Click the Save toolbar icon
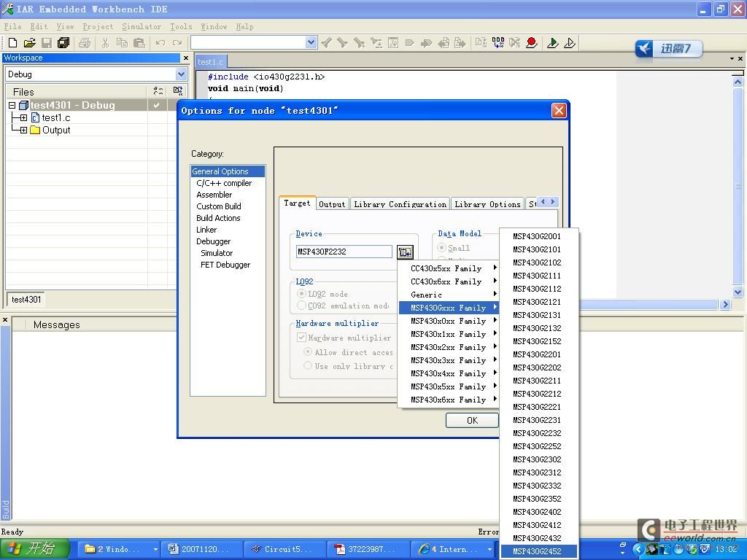The height and width of the screenshot is (560, 747). click(47, 43)
